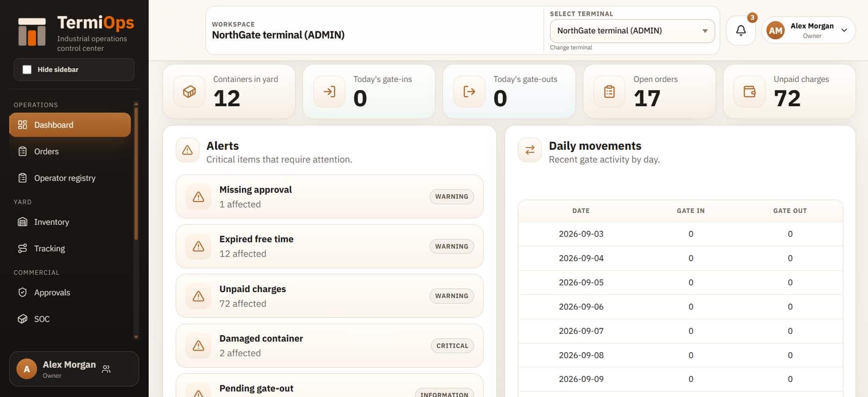Image resolution: width=868 pixels, height=397 pixels.
Task: Go to Approvals in the sidebar
Action: [70, 293]
